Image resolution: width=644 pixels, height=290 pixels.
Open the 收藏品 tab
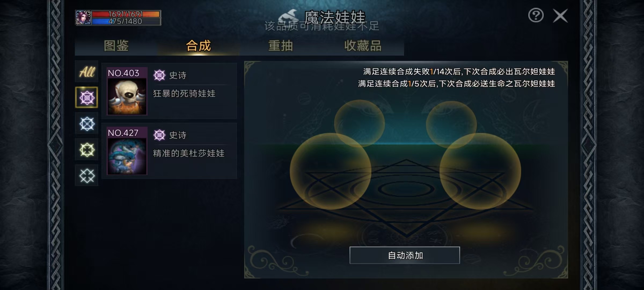coord(363,46)
